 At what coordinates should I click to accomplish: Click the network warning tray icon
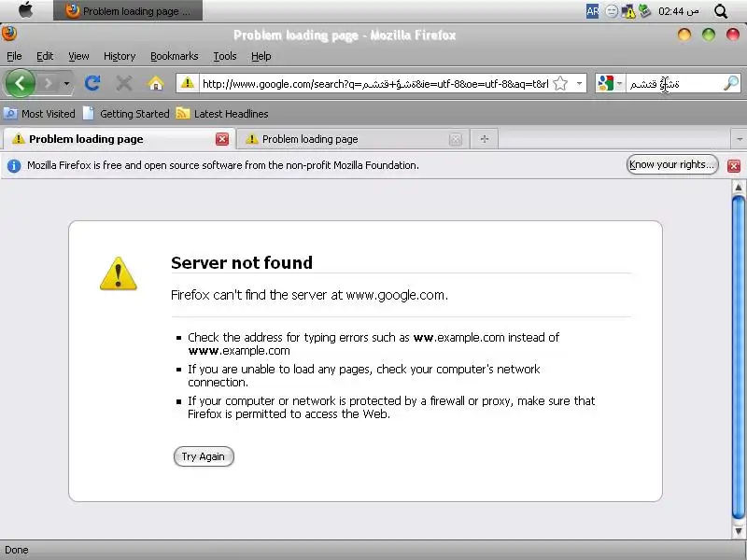(628, 11)
